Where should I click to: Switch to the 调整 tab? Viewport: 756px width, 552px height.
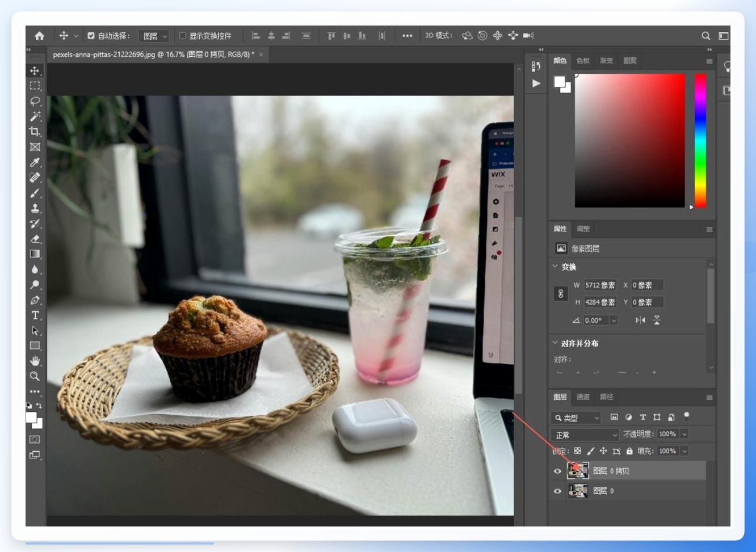[583, 229]
